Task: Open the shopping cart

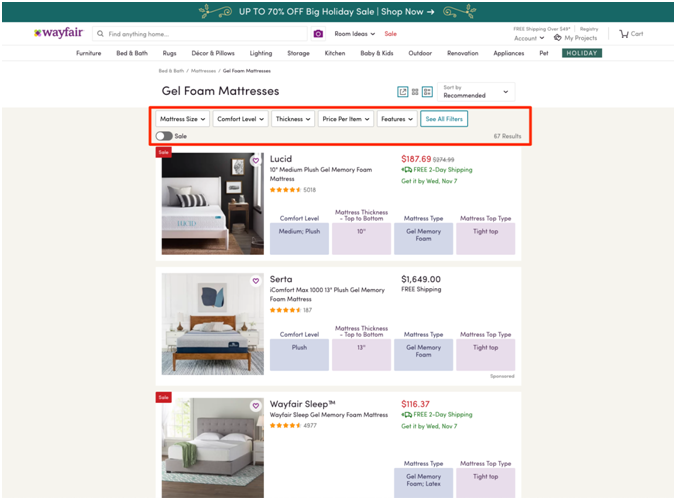Action: click(x=631, y=34)
